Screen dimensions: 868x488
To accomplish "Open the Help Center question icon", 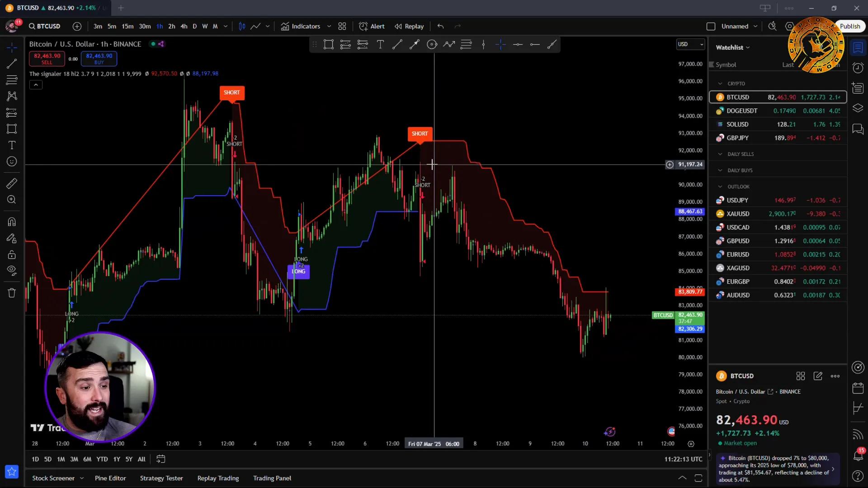I will (858, 476).
